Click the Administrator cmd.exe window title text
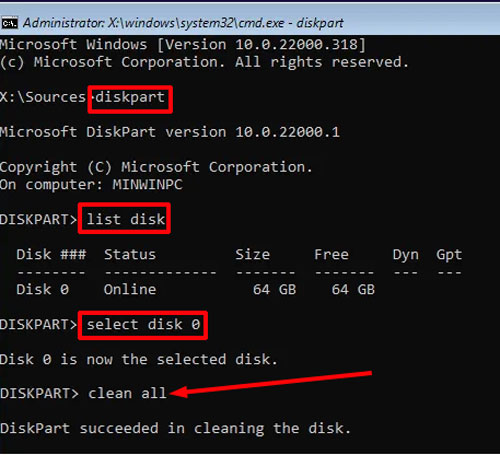The image size is (500, 455). [x=183, y=23]
